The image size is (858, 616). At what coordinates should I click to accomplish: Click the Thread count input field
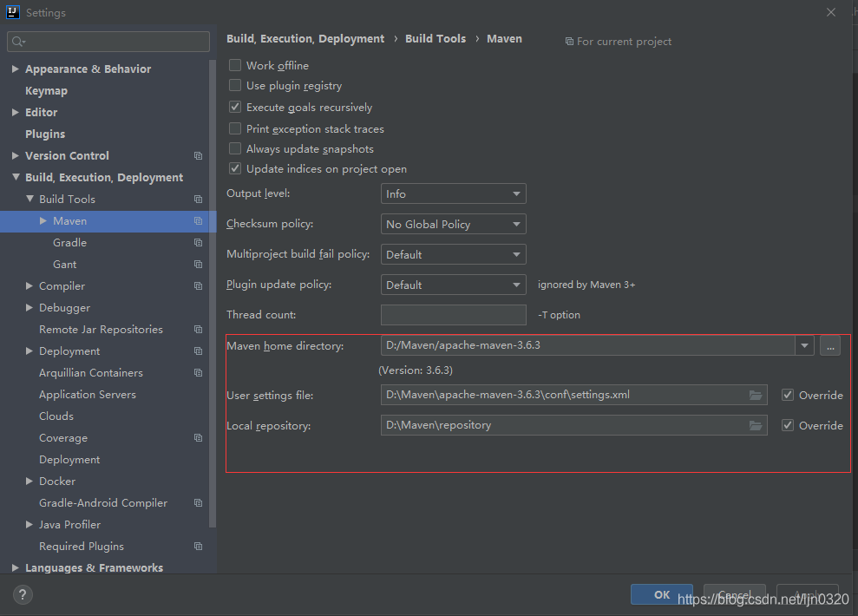tap(453, 315)
